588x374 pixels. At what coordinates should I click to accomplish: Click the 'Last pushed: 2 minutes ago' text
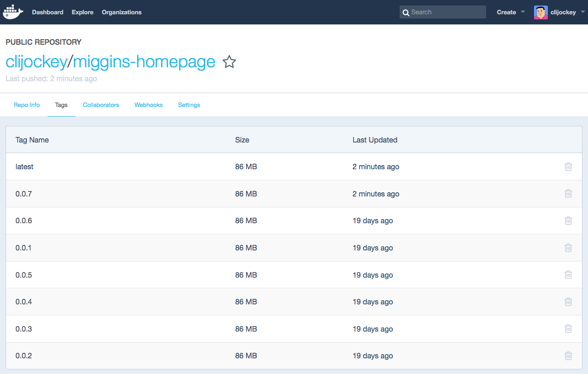click(51, 78)
